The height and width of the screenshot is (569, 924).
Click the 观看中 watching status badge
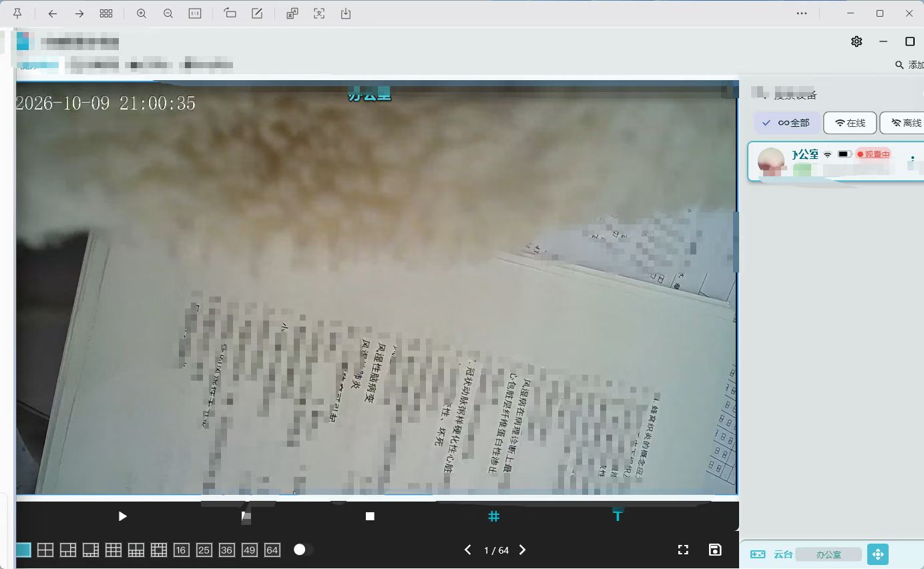tap(873, 154)
